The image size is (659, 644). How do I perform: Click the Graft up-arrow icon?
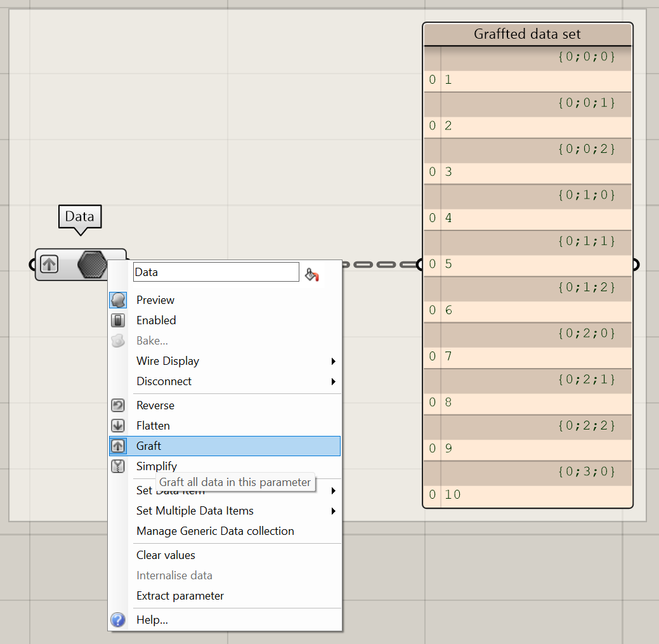118,445
